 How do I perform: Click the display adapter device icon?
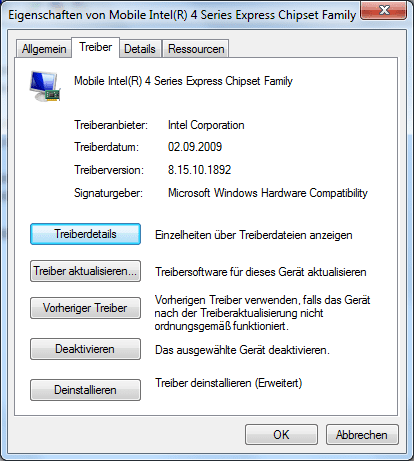pyautogui.click(x=45, y=86)
